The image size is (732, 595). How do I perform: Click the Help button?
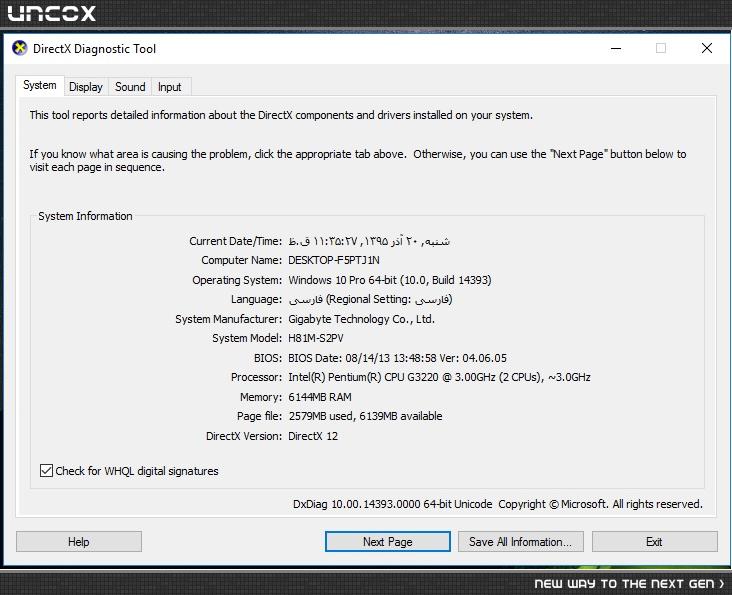click(78, 541)
